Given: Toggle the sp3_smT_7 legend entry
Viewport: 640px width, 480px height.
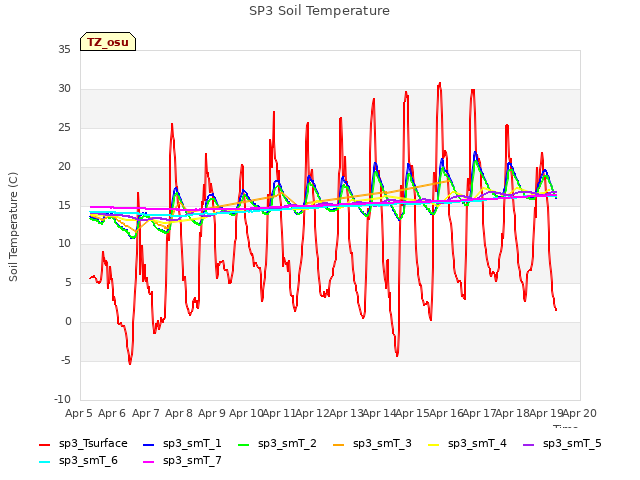Looking at the screenshot, I should (x=182, y=461).
